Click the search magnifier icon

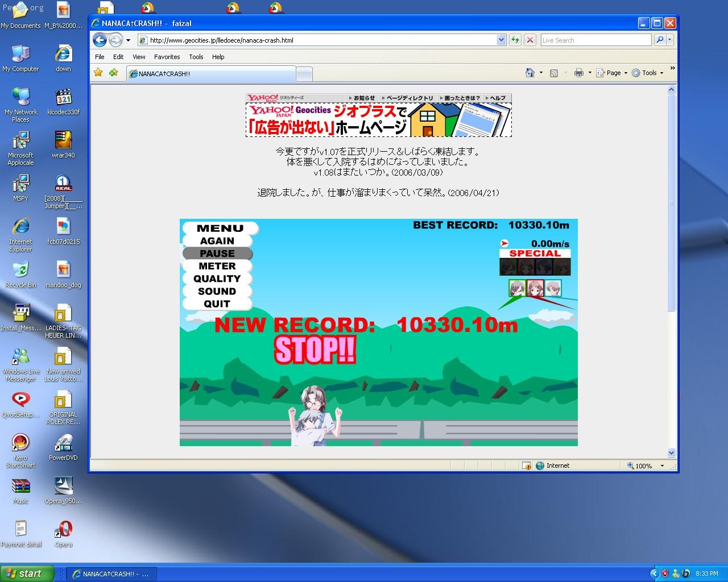coord(659,40)
